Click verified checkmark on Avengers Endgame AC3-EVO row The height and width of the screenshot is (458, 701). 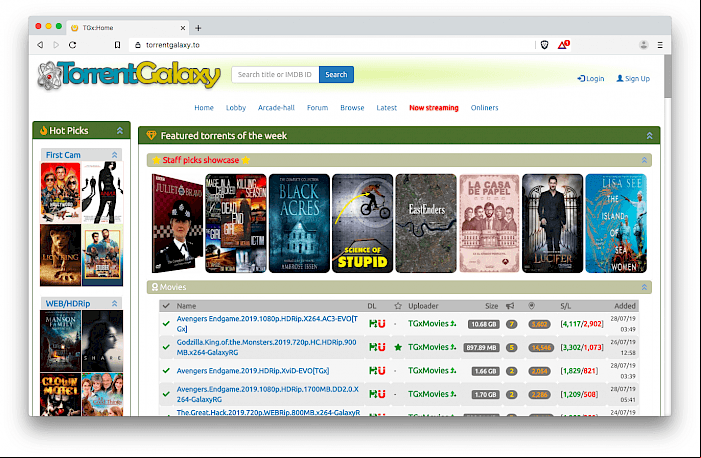tap(166, 323)
